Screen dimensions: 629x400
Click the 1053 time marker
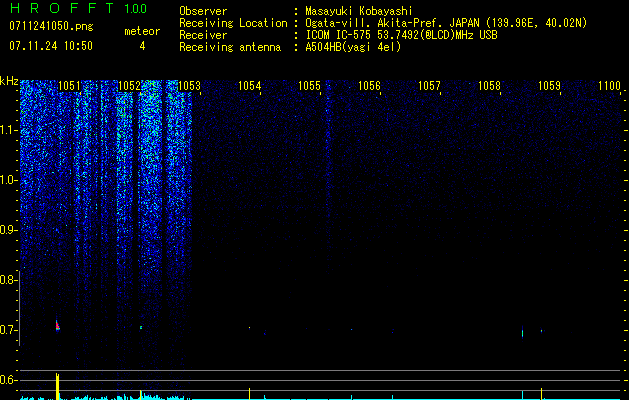click(x=189, y=86)
